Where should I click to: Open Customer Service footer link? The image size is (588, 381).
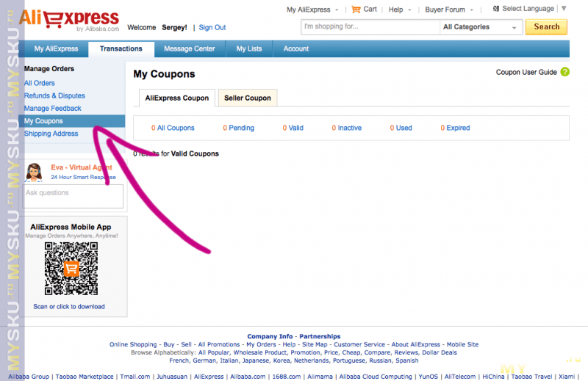359,344
